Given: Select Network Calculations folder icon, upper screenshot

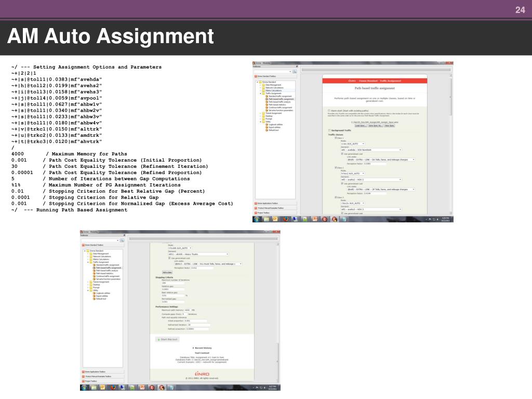Looking at the screenshot, I should coord(263,87).
